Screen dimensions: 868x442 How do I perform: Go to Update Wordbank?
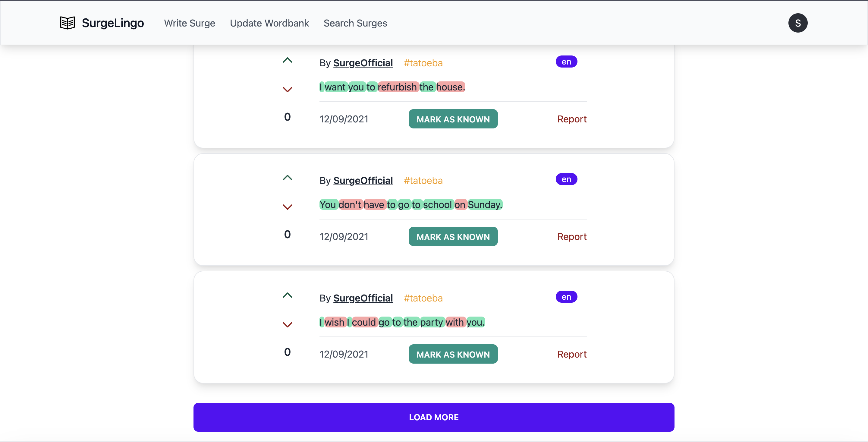[269, 23]
